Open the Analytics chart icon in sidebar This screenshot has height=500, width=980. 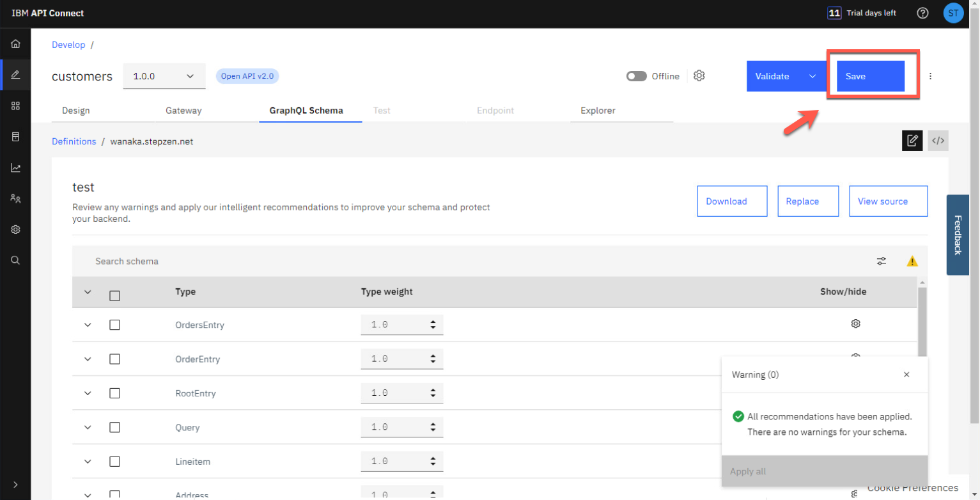pyautogui.click(x=15, y=168)
